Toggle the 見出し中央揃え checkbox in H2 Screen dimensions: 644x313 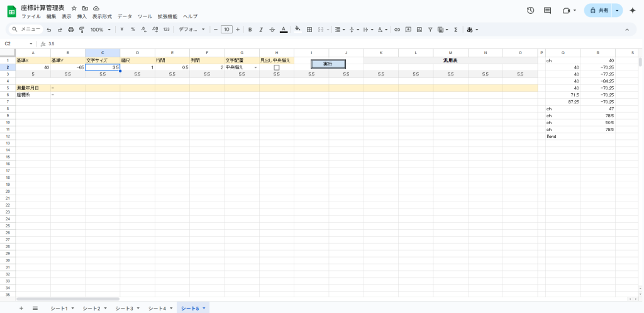[x=277, y=67]
